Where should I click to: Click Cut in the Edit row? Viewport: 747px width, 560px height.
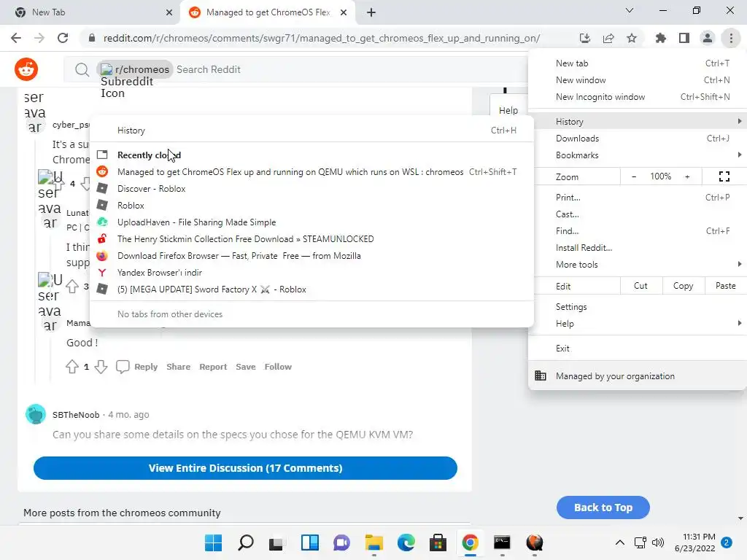click(x=640, y=286)
